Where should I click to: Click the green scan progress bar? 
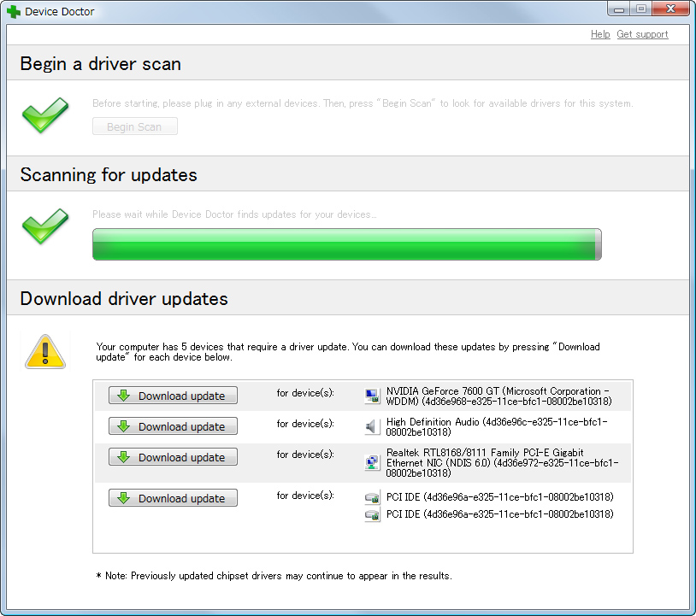pyautogui.click(x=347, y=244)
